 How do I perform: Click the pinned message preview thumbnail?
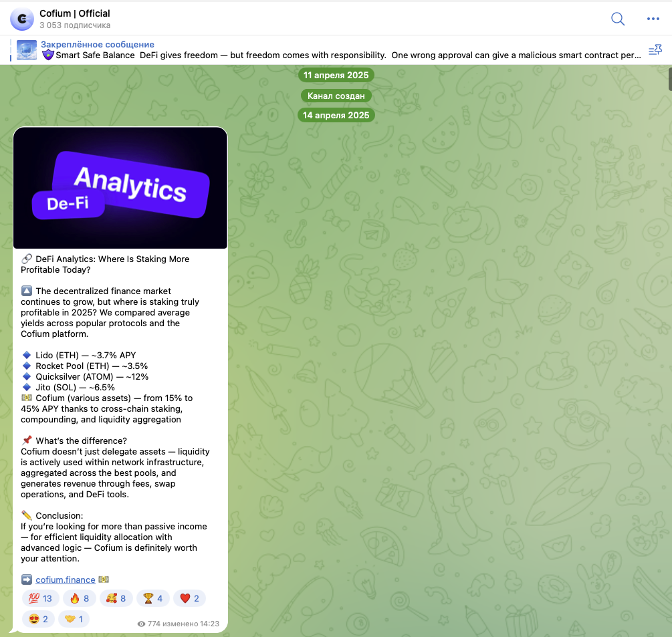26,49
